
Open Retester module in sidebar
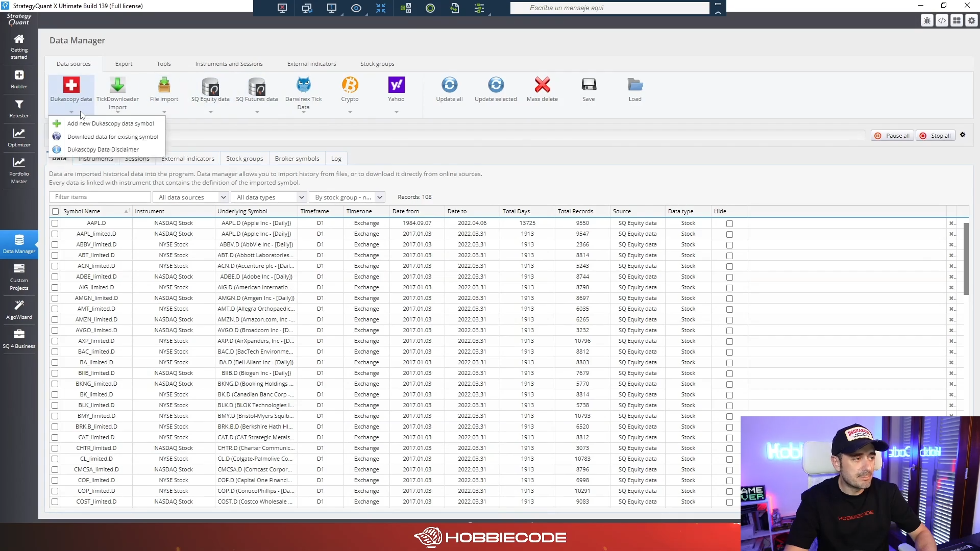(19, 109)
